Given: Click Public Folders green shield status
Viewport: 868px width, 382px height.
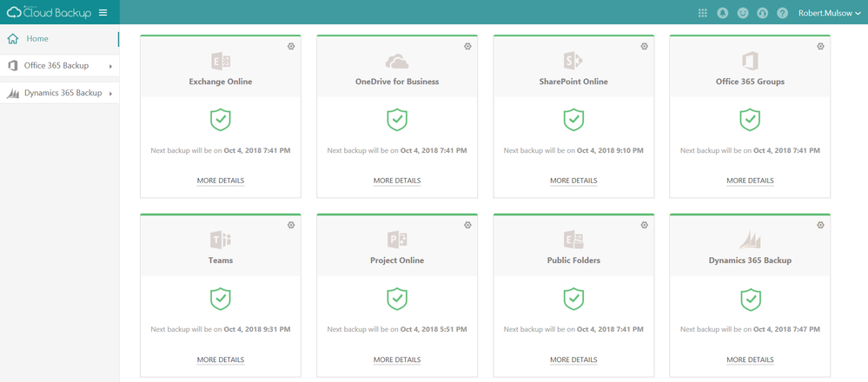Looking at the screenshot, I should point(573,299).
